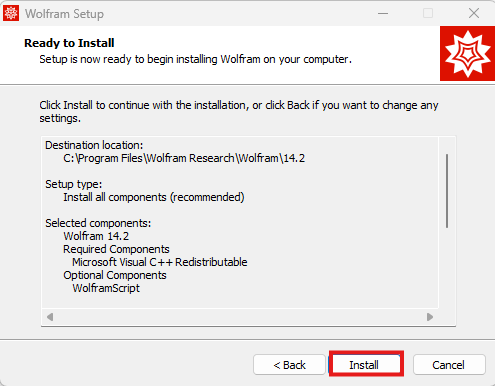Click the Optional Components line
This screenshot has width=495, height=386.
pyautogui.click(x=115, y=275)
